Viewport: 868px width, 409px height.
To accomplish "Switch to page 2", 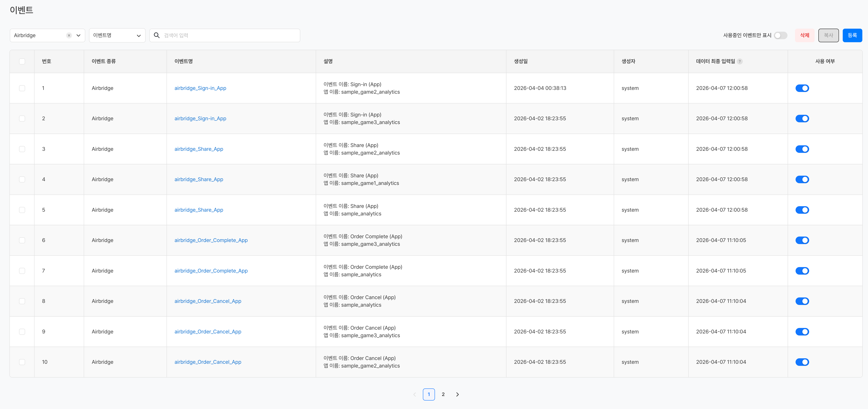I will 443,394.
